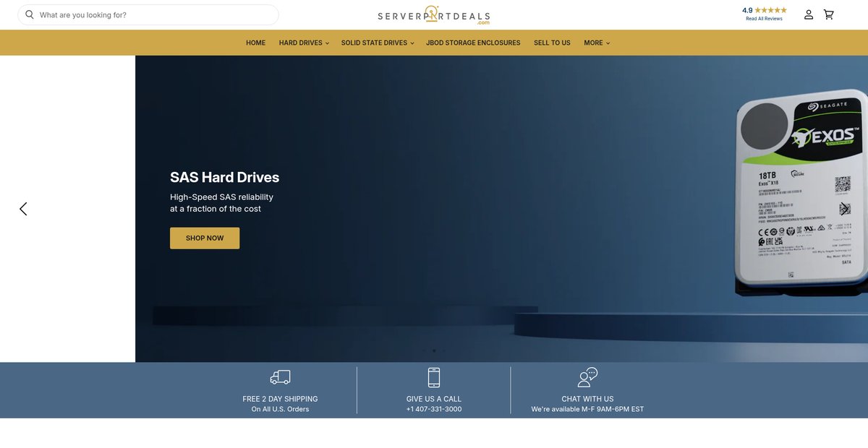
Task: Click the phone number +1 407-331-3000
Action: pyautogui.click(x=433, y=409)
